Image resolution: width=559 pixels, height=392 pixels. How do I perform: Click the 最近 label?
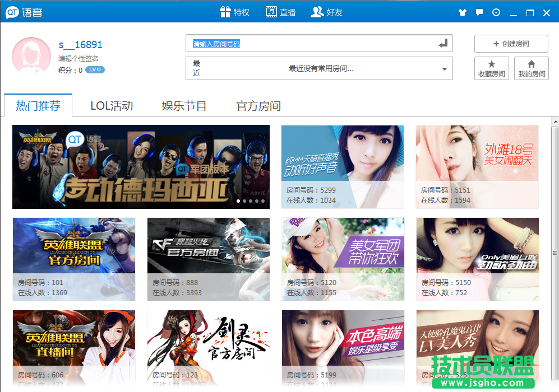click(x=196, y=68)
